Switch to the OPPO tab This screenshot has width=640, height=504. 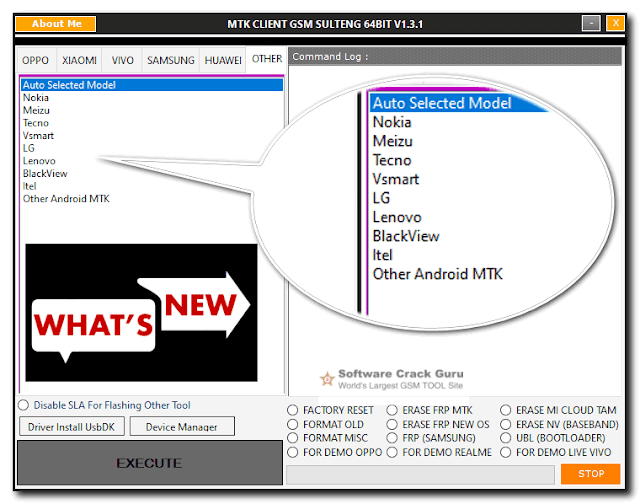click(36, 60)
